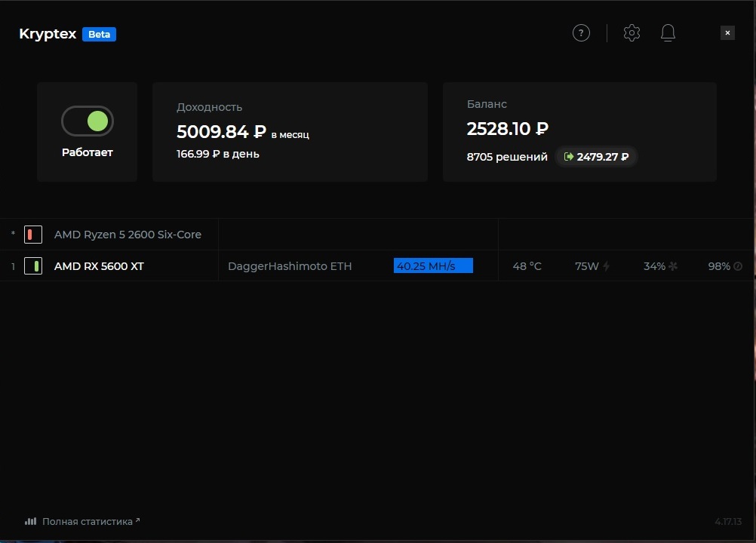Image resolution: width=756 pixels, height=543 pixels.
Task: Click the arrow after Полная статистика
Action: point(137,520)
